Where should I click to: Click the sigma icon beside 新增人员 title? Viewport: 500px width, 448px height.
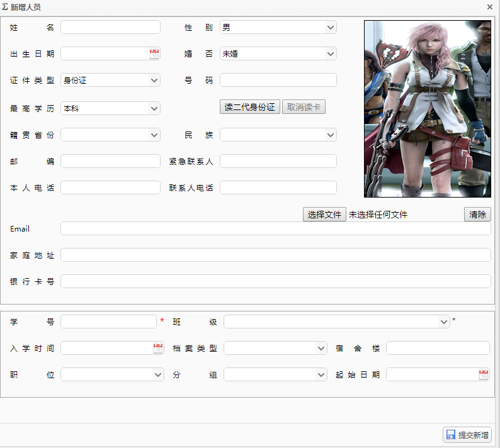click(x=5, y=7)
